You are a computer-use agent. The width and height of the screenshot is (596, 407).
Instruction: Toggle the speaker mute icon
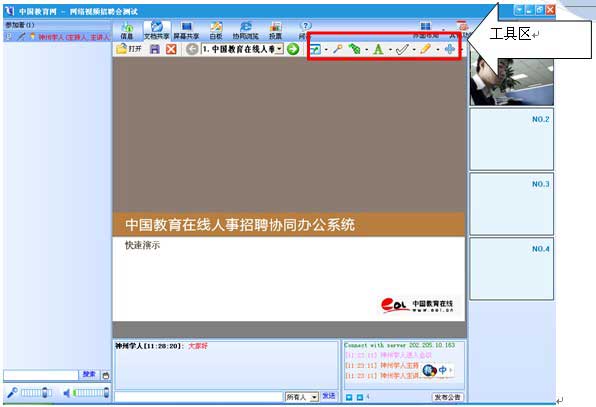pyautogui.click(x=67, y=393)
